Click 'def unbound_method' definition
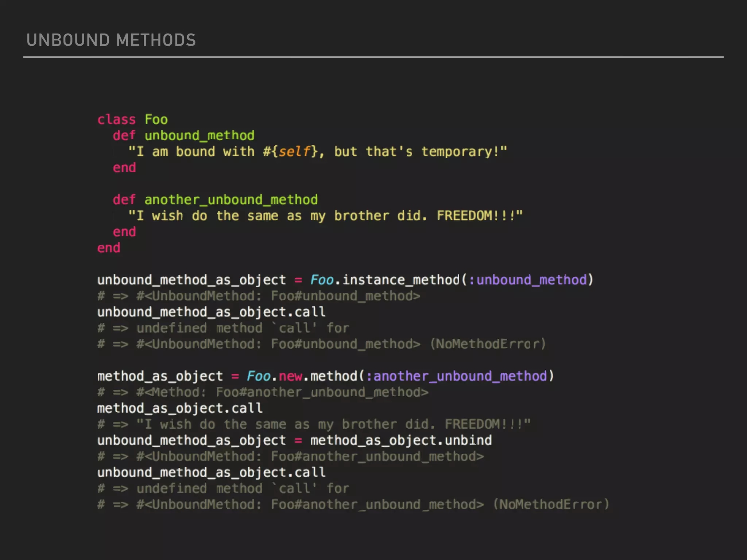 pos(183,136)
